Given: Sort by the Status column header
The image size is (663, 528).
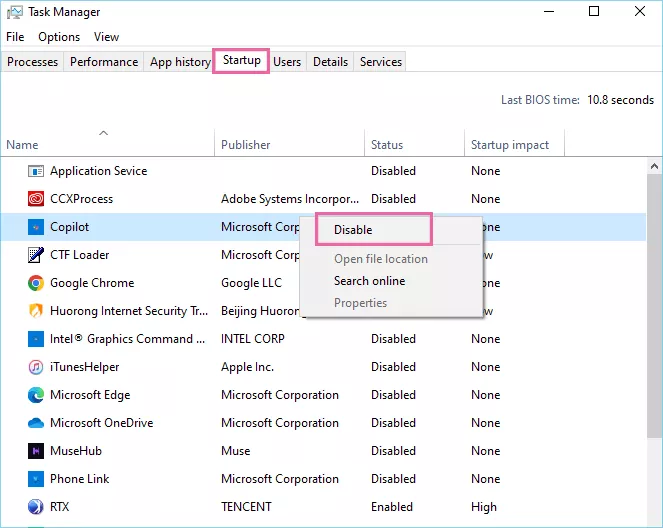Looking at the screenshot, I should coord(414,145).
